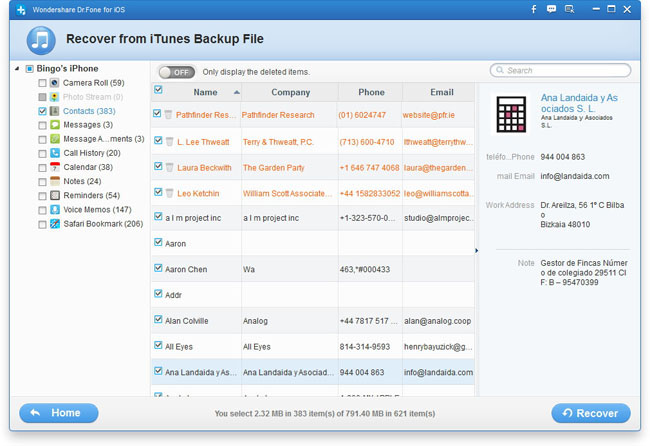Uncheck the Contacts checkbox in sidebar
Viewport: 650px width, 446px height.
click(42, 111)
